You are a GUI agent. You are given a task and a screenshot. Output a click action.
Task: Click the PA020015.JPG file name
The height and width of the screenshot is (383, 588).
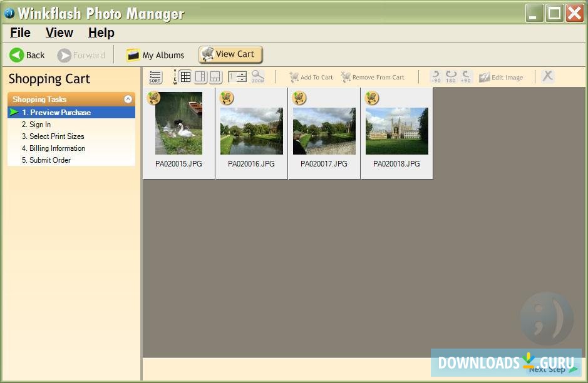179,164
